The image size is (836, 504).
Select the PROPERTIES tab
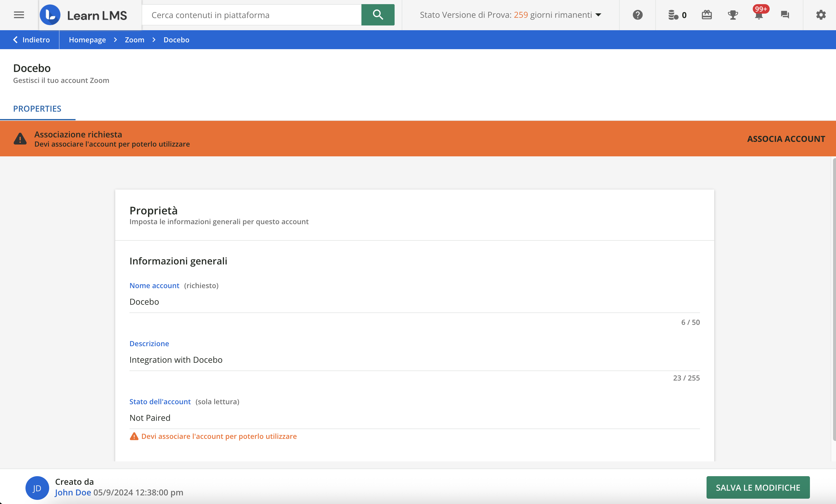tap(37, 109)
